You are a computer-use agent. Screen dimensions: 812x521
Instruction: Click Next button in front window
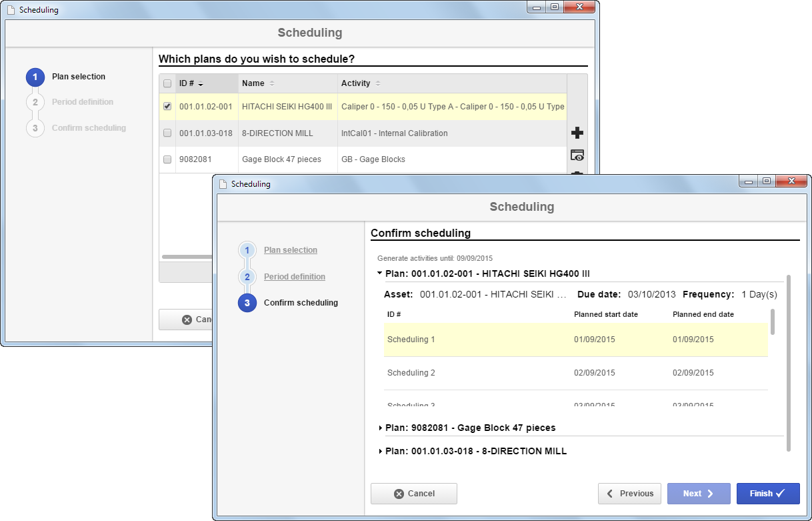[x=699, y=494]
